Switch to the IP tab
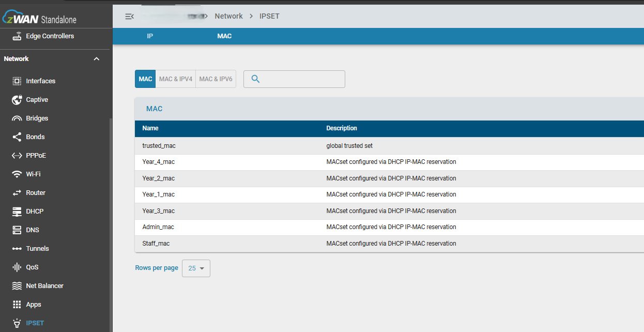Viewport: 644px width, 332px height. (x=150, y=36)
